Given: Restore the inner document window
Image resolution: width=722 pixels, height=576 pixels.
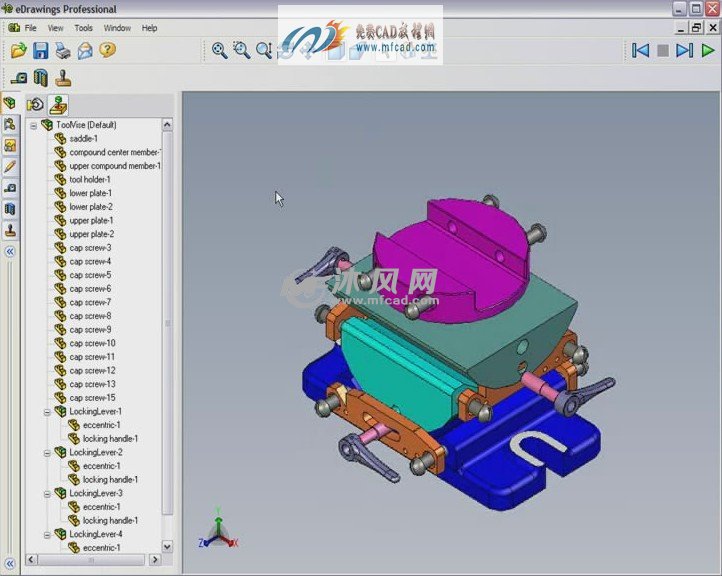Looking at the screenshot, I should (x=696, y=28).
